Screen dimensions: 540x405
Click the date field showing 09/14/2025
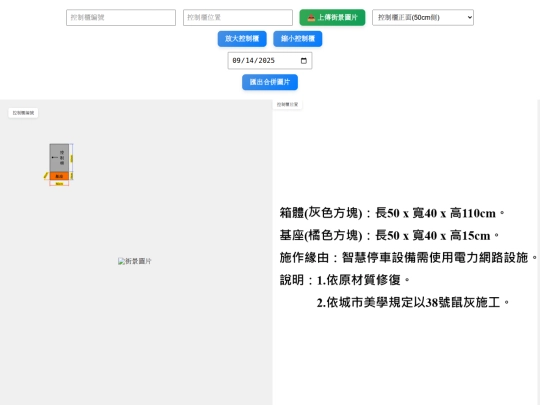[270, 61]
